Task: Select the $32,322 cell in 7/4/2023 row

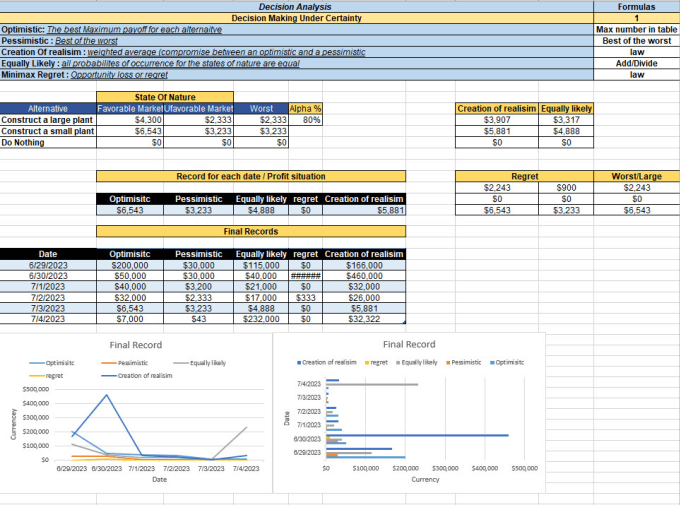Action: 364,318
